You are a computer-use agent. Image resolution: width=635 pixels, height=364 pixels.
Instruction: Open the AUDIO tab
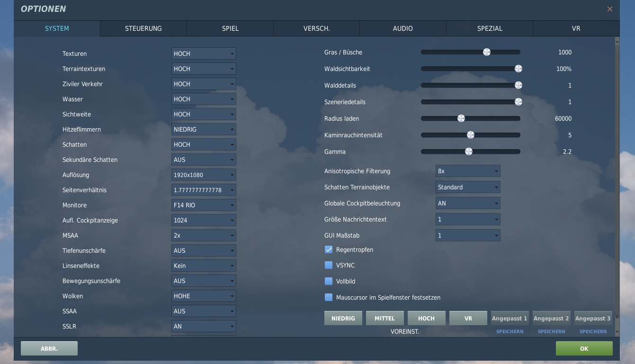[x=403, y=28]
